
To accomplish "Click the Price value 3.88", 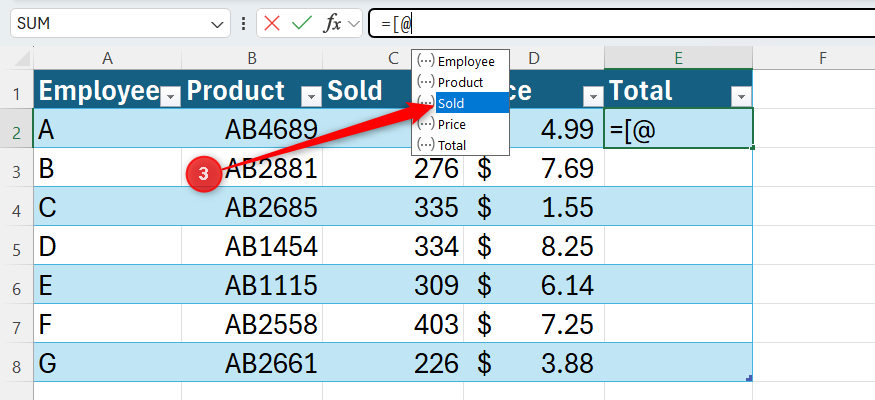I will (567, 363).
